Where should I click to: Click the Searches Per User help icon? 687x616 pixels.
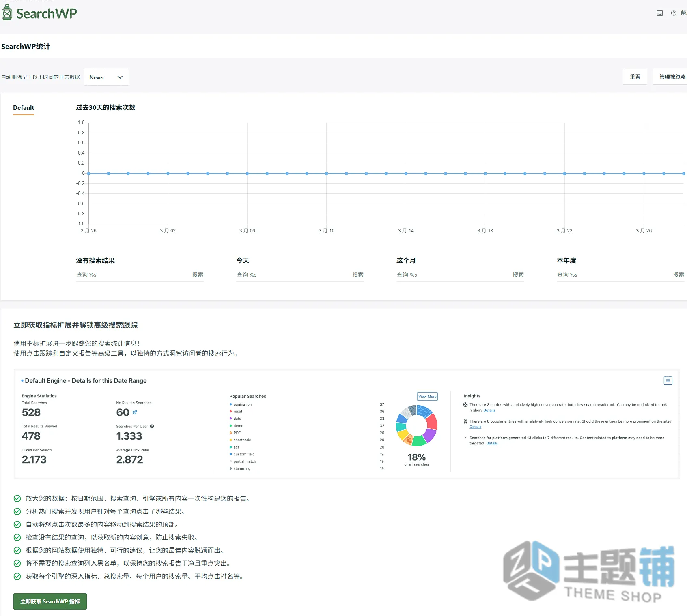coord(152,426)
